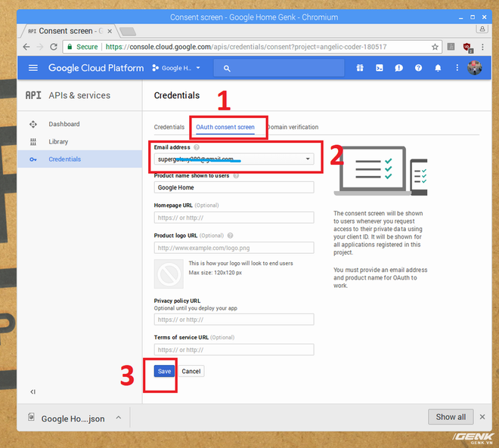Open Library in the sidebar
This screenshot has height=448, width=499.
pos(79,141)
